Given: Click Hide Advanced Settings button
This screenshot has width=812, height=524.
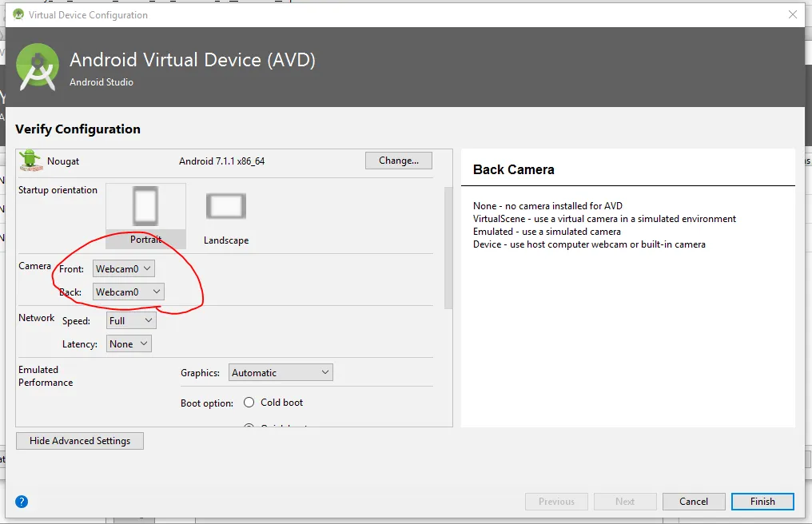Looking at the screenshot, I should click(x=80, y=441).
